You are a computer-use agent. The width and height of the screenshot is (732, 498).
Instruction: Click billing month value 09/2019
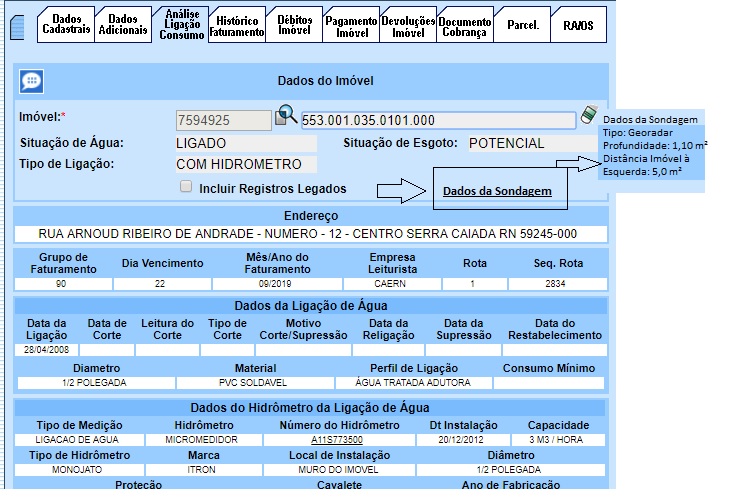coord(277,284)
